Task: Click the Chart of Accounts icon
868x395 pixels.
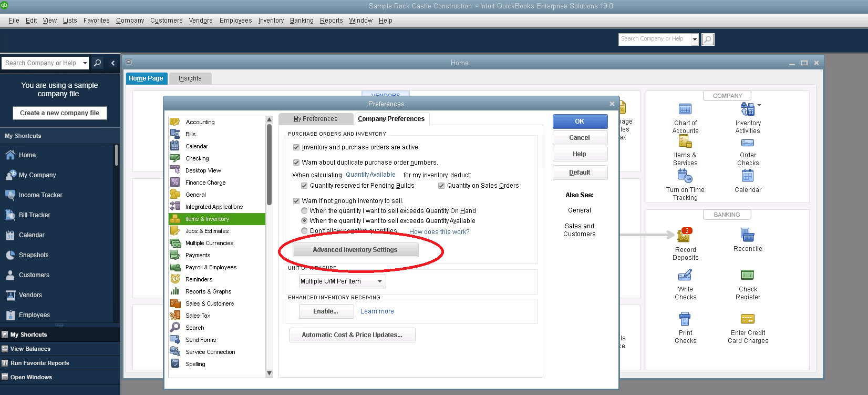Action: pos(685,109)
